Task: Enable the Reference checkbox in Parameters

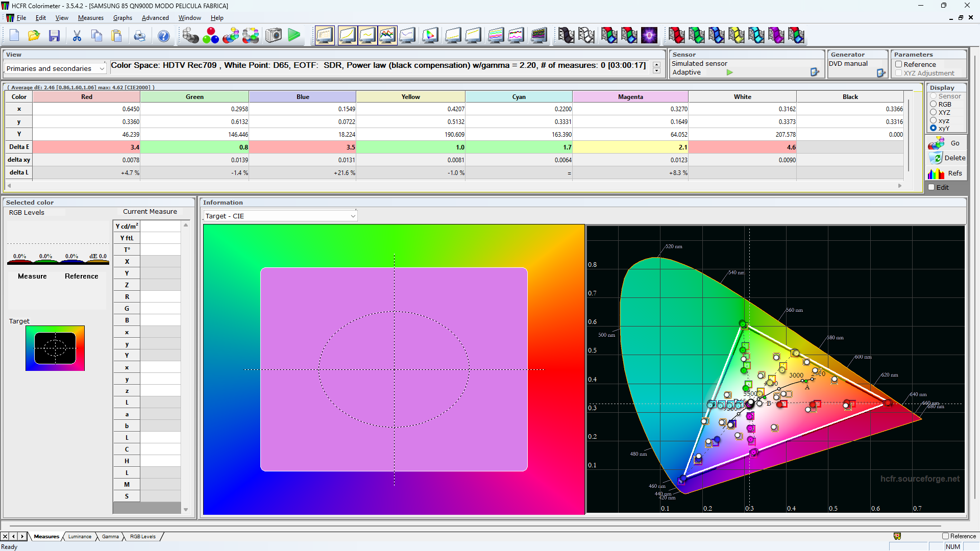Action: pos(899,64)
